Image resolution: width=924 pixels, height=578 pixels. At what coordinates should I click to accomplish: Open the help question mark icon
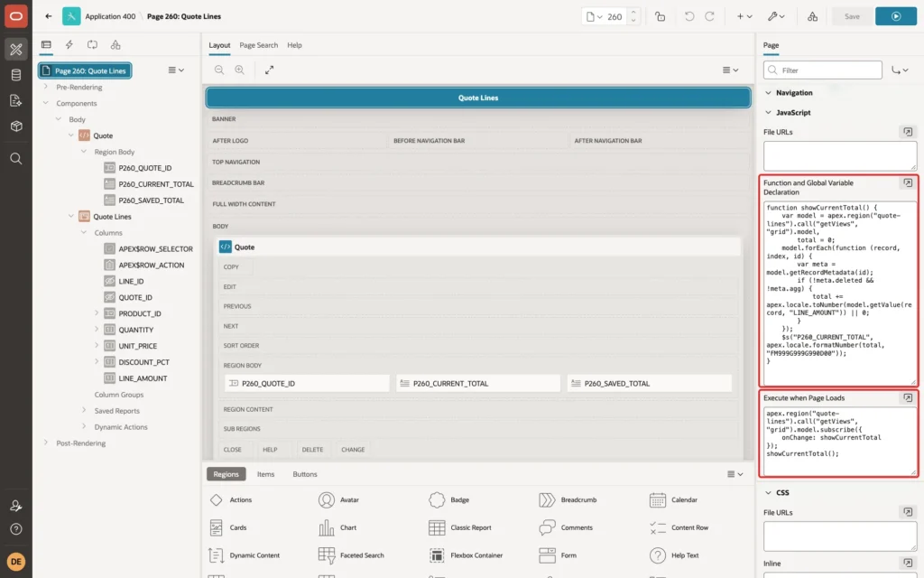coord(16,529)
